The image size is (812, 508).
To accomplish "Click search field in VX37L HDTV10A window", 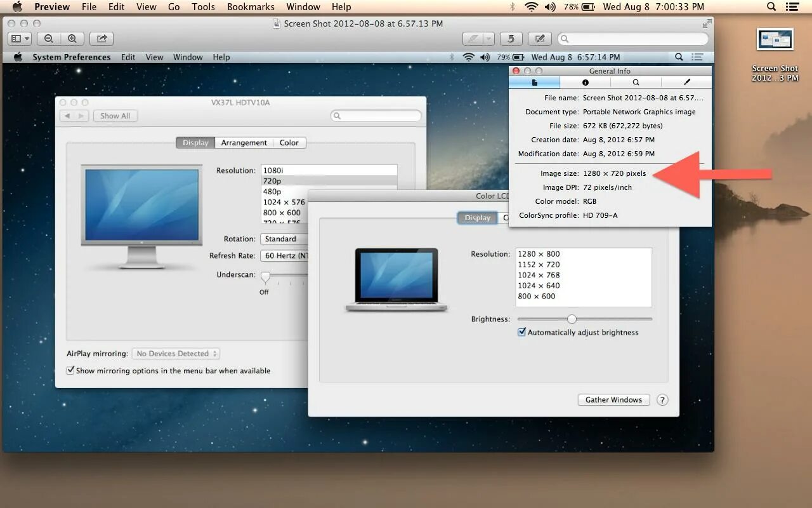I will [x=376, y=116].
